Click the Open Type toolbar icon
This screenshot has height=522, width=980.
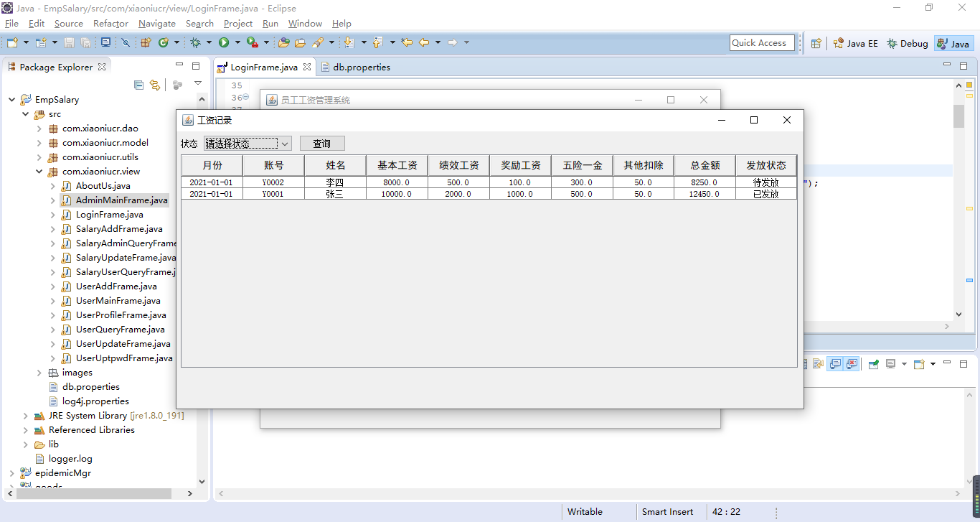pos(283,42)
